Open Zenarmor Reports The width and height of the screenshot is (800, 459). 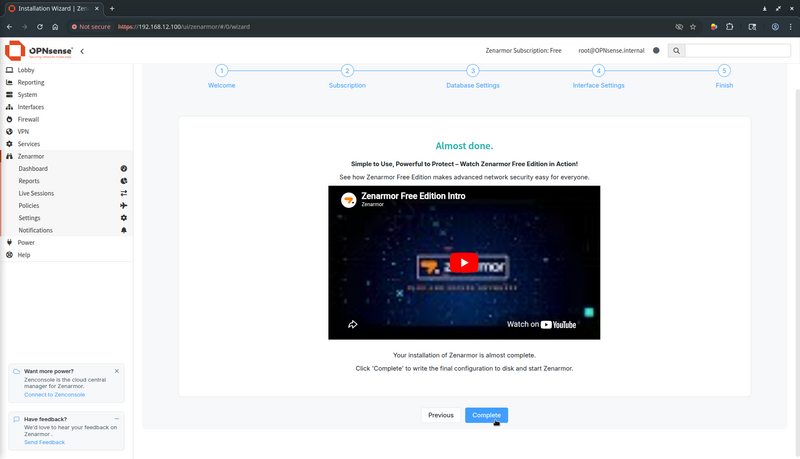point(29,181)
